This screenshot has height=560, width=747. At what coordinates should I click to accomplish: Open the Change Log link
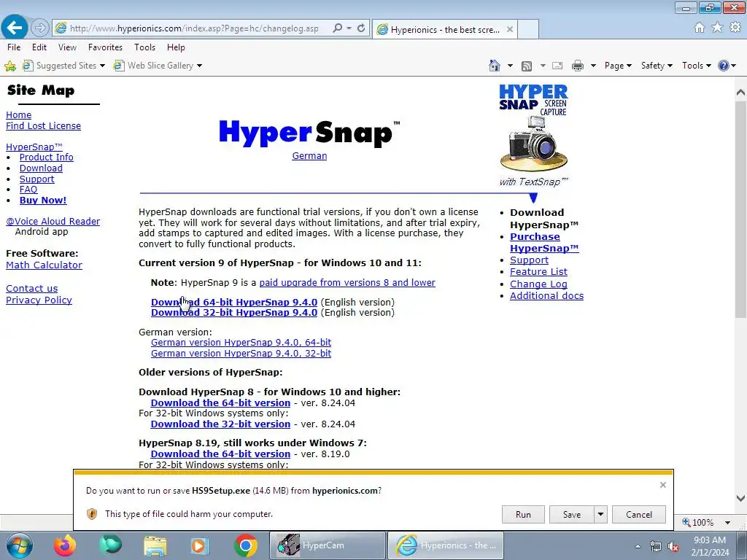pyautogui.click(x=538, y=284)
